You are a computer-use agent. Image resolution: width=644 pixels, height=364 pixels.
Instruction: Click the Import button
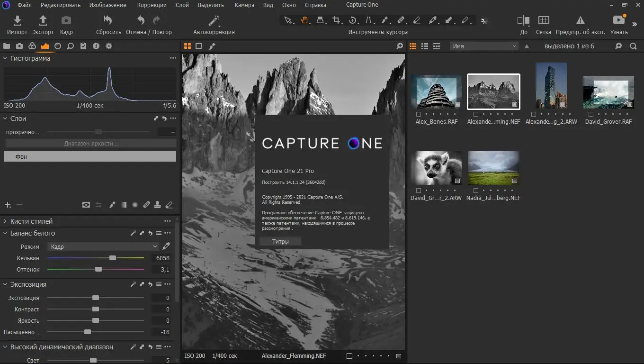click(17, 24)
